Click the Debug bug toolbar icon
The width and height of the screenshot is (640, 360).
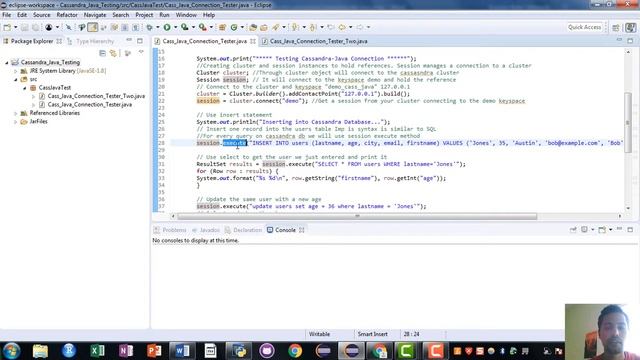[149, 27]
